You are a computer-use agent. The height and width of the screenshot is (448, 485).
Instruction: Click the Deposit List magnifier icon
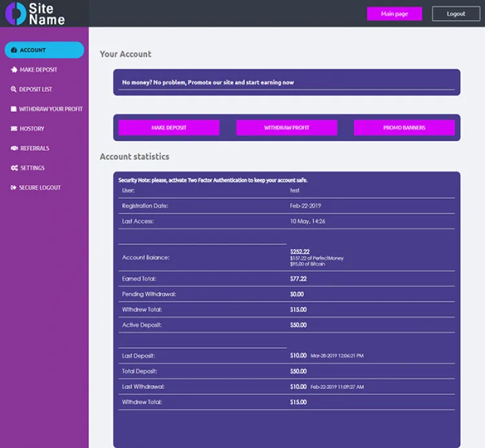coord(14,89)
